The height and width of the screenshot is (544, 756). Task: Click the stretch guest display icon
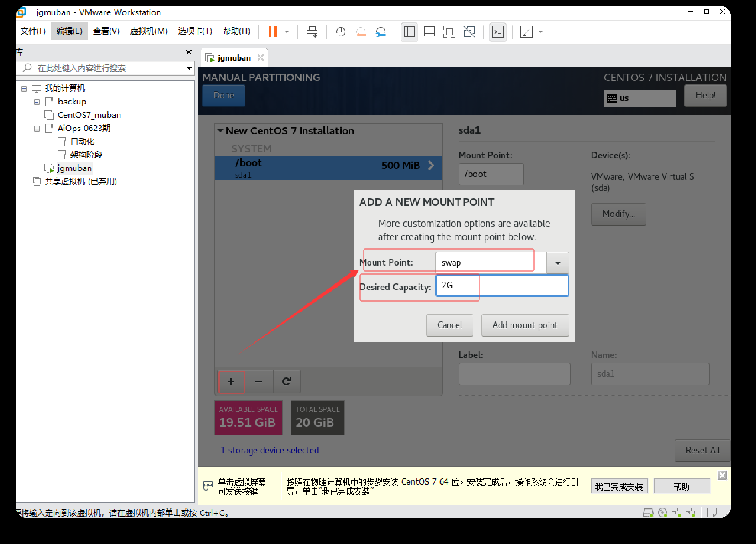[526, 32]
